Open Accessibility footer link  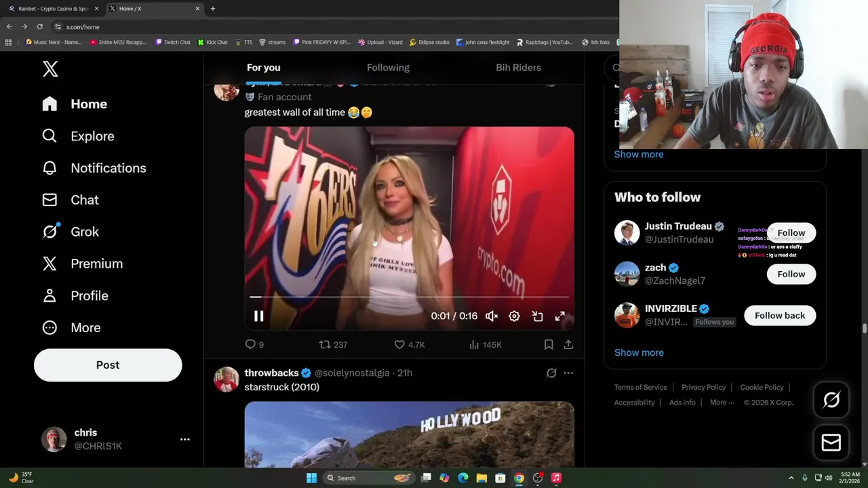pyautogui.click(x=634, y=402)
